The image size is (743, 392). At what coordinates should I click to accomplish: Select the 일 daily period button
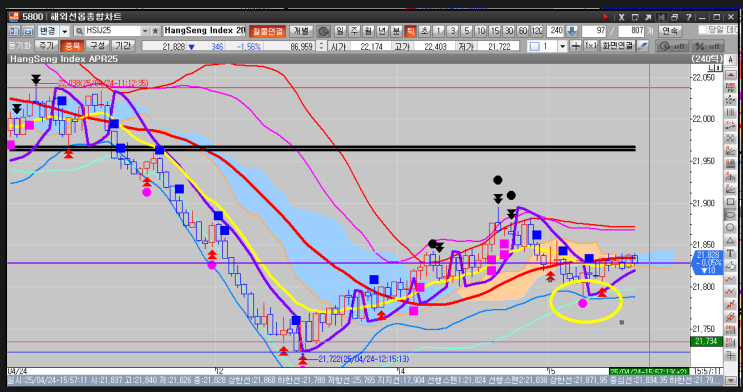[x=340, y=31]
